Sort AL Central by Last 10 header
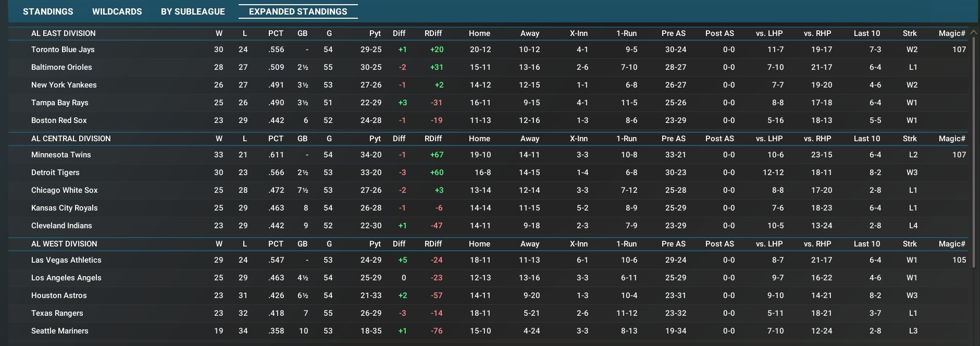Image resolution: width=980 pixels, height=346 pixels. point(866,139)
